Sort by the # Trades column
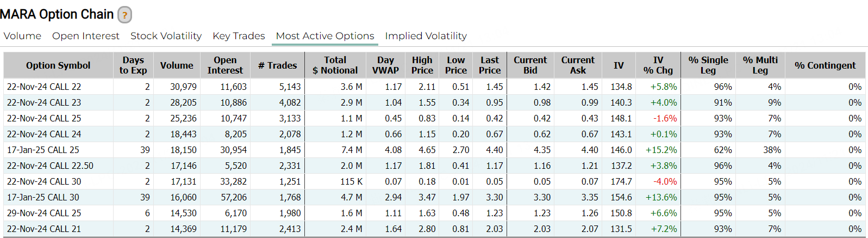Image resolution: width=868 pixels, height=238 pixels. pyautogui.click(x=277, y=65)
